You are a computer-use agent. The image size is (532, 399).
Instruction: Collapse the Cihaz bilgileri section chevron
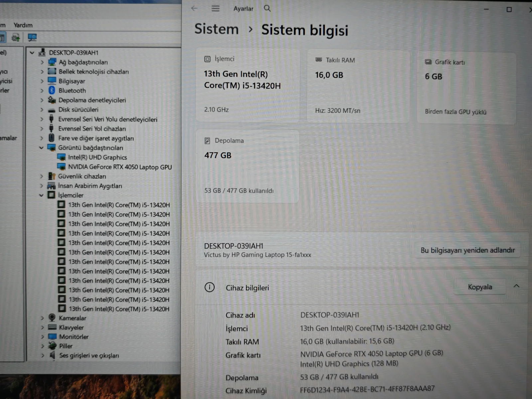click(x=516, y=286)
